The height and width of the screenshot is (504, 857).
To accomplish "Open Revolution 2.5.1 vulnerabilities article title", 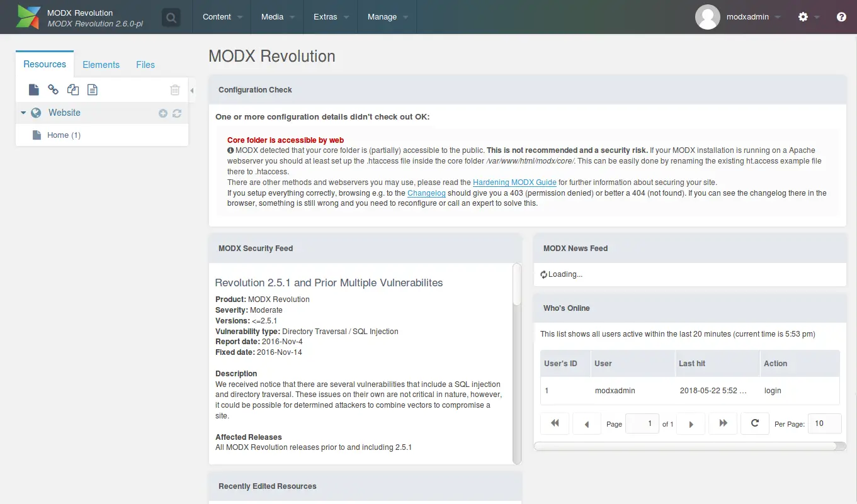I will point(329,283).
